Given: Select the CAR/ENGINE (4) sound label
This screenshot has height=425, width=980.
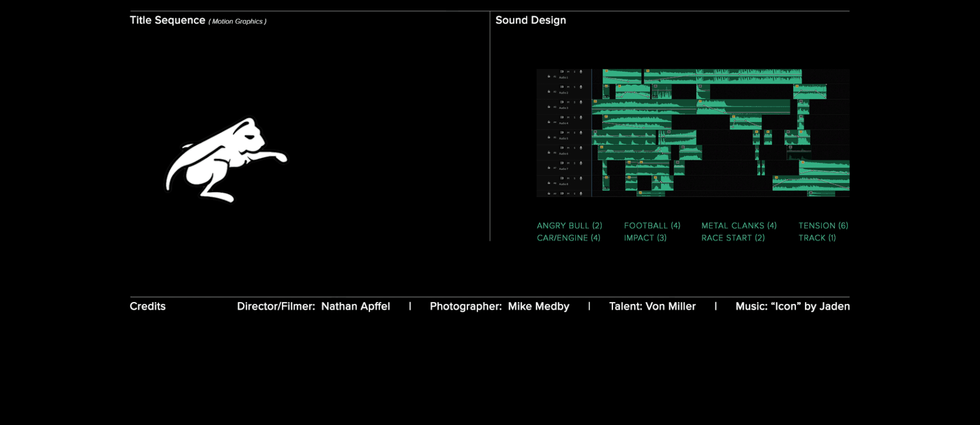Looking at the screenshot, I should (x=568, y=238).
